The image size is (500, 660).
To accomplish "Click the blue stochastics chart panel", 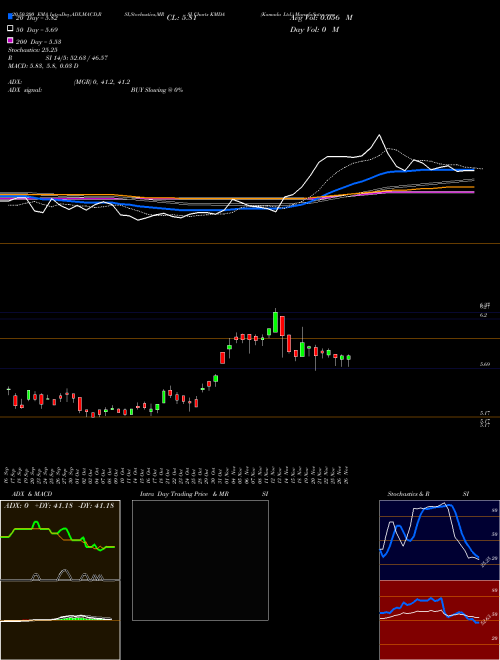I will (x=439, y=540).
